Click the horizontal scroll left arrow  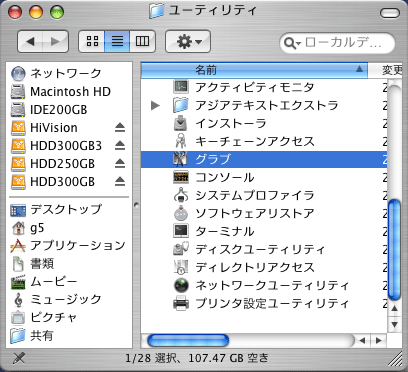(x=362, y=341)
